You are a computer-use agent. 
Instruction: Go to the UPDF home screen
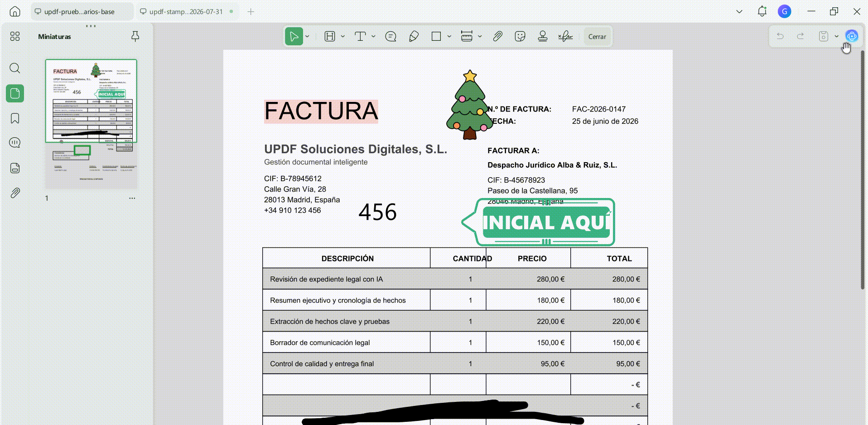(15, 11)
